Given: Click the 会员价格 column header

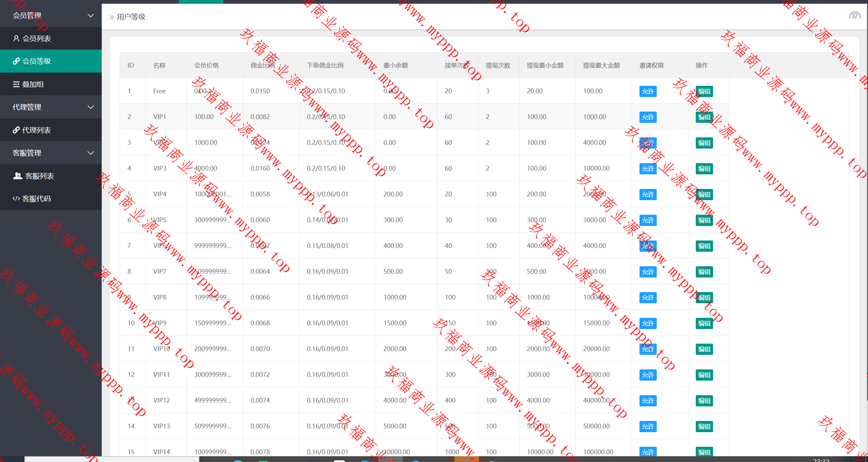Looking at the screenshot, I should tap(206, 65).
